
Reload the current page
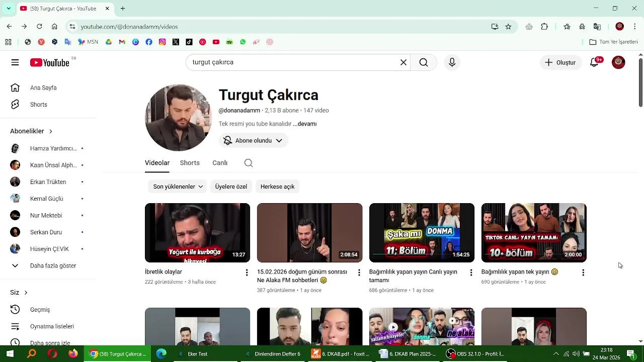39,27
